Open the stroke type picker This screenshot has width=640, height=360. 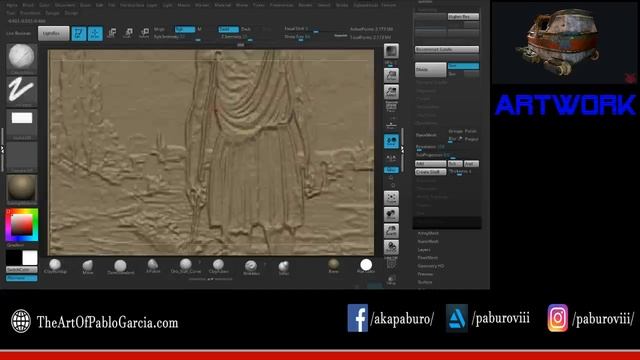pos(22,91)
